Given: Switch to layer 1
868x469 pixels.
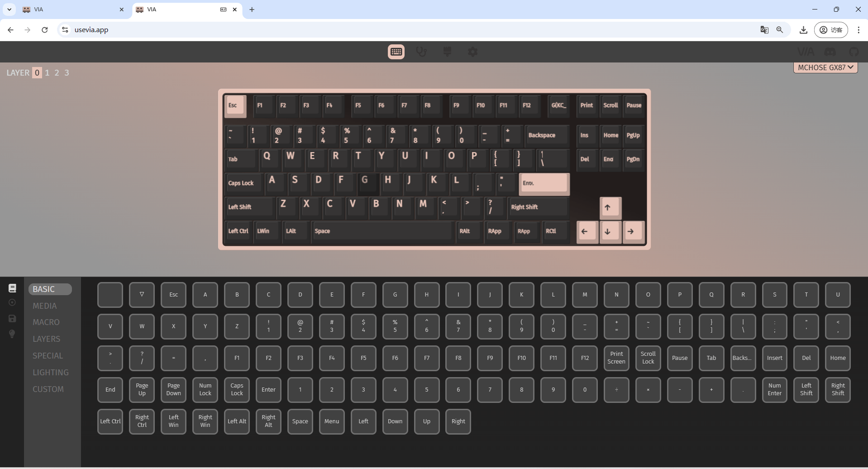Looking at the screenshot, I should pyautogui.click(x=47, y=73).
